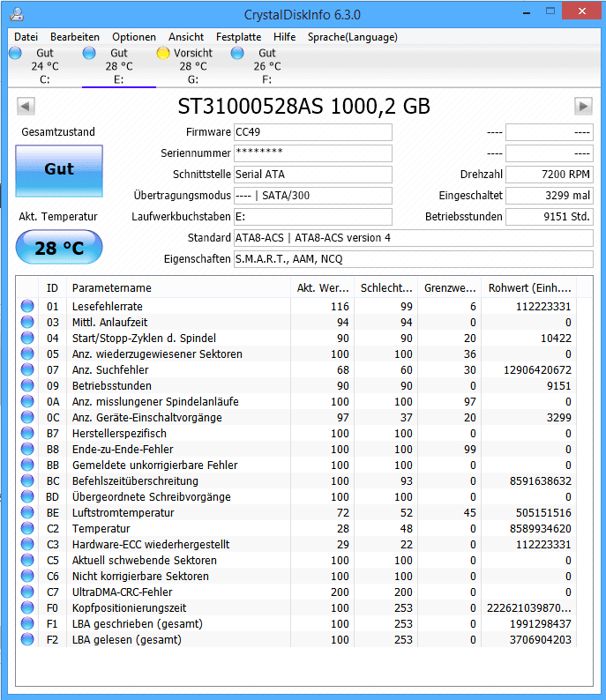Image resolution: width=606 pixels, height=700 pixels.
Task: Click status icon of misslungener Spindelanläufe row
Action: [27, 401]
